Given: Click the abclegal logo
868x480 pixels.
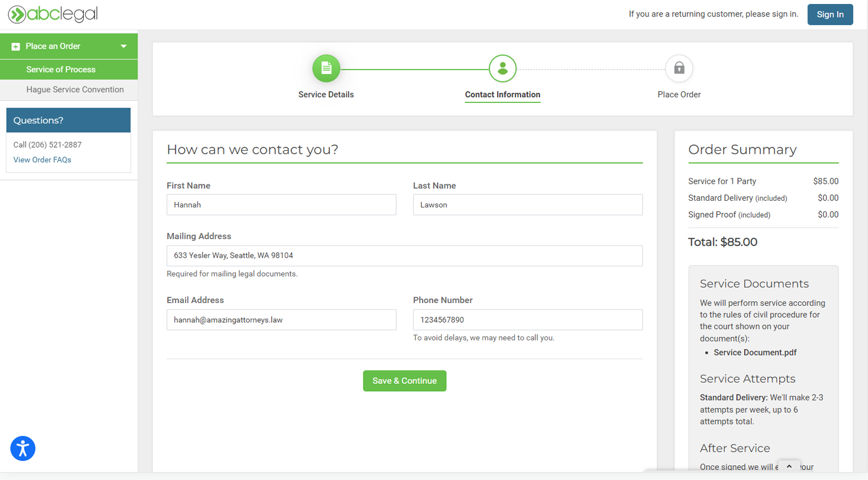Looking at the screenshot, I should tap(53, 14).
